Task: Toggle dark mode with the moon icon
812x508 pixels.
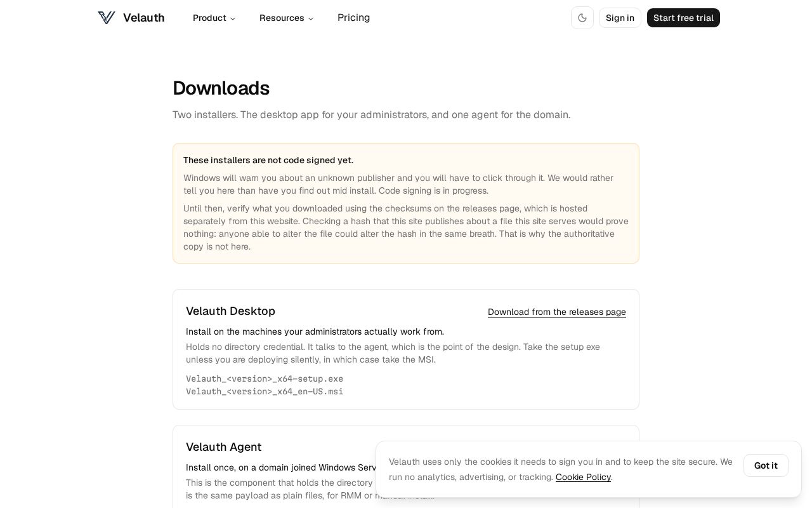Action: 582,18
